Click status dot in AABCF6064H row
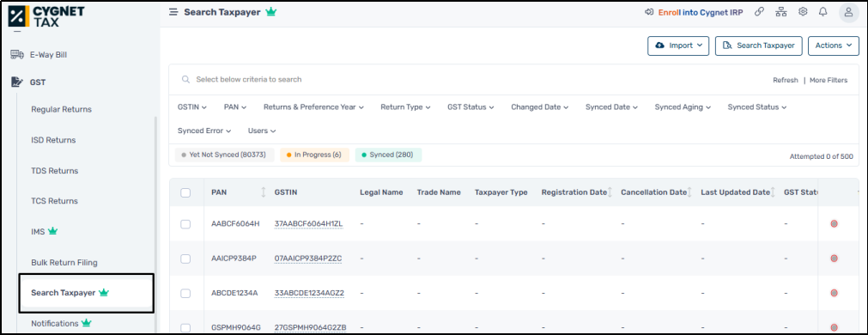Image resolution: width=868 pixels, height=335 pixels. (834, 223)
